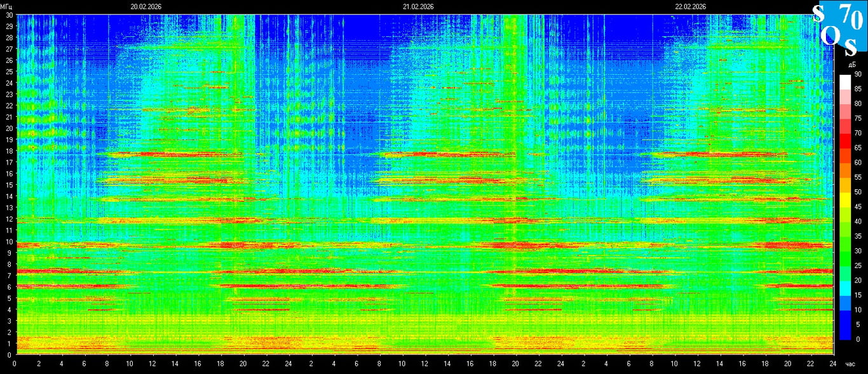Image resolution: width=868 pixels, height=374 pixels.
Task: Click the 45 dB value on color scale
Action: point(858,207)
